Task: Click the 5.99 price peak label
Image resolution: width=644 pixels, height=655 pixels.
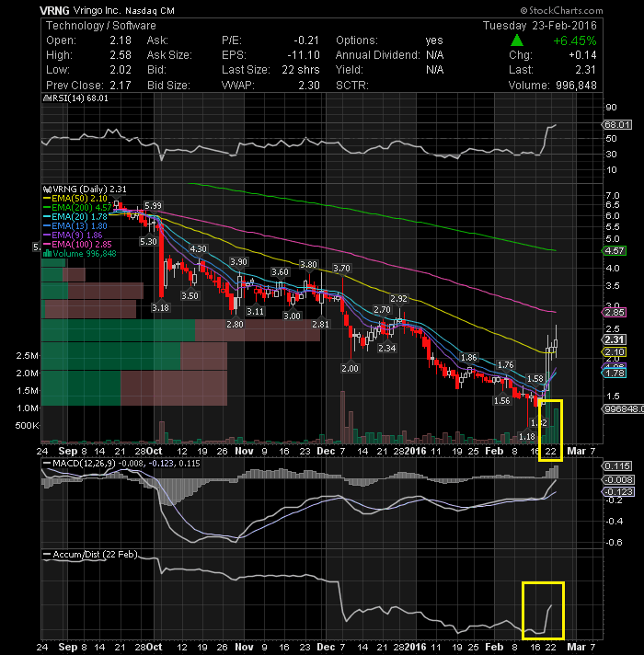Action: (153, 205)
